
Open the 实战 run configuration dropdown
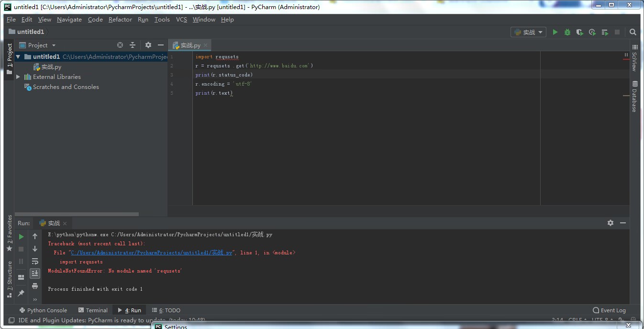pos(529,32)
